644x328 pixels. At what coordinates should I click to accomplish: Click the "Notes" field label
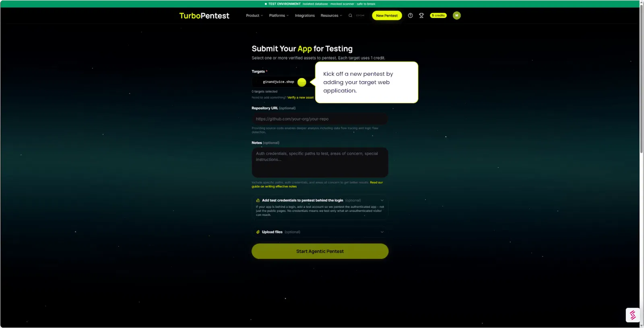click(x=257, y=143)
